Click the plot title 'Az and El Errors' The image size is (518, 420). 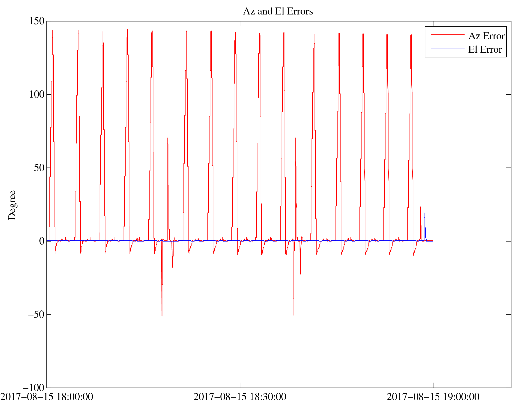(278, 11)
